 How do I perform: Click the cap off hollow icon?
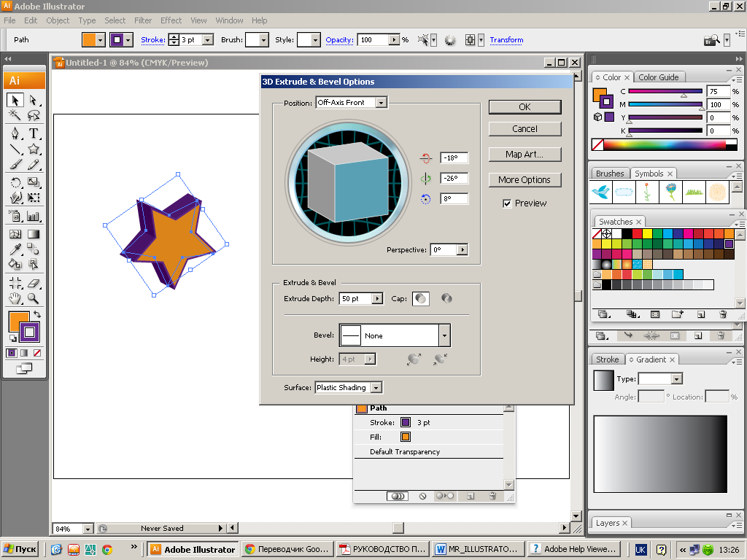coord(446,298)
